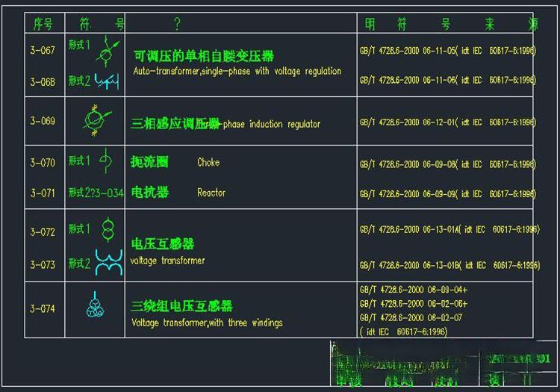Select the cyan form 2 auto-transformer symbol in row 3-068
The height and width of the screenshot is (392, 560).
coord(107,81)
